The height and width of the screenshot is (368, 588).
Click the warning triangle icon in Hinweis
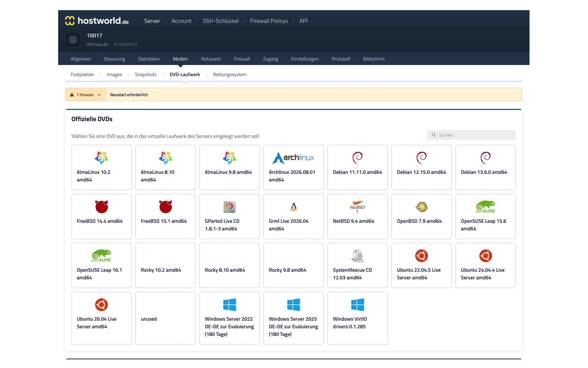point(72,95)
